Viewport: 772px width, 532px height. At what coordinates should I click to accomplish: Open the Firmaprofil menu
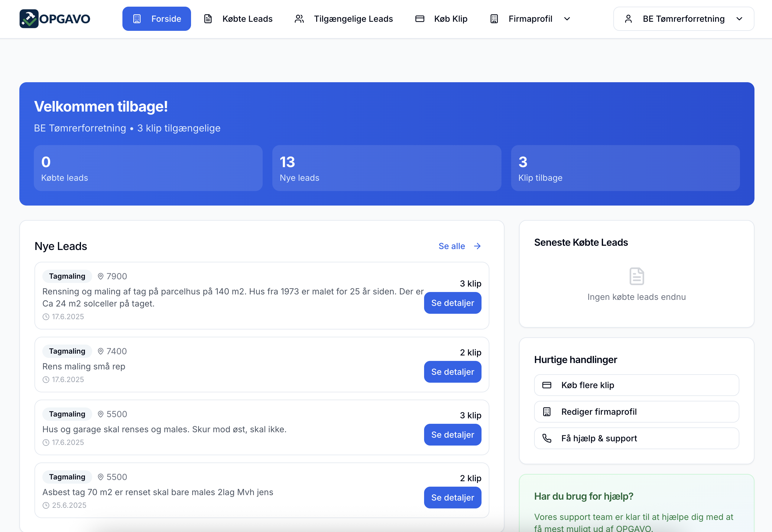click(530, 19)
